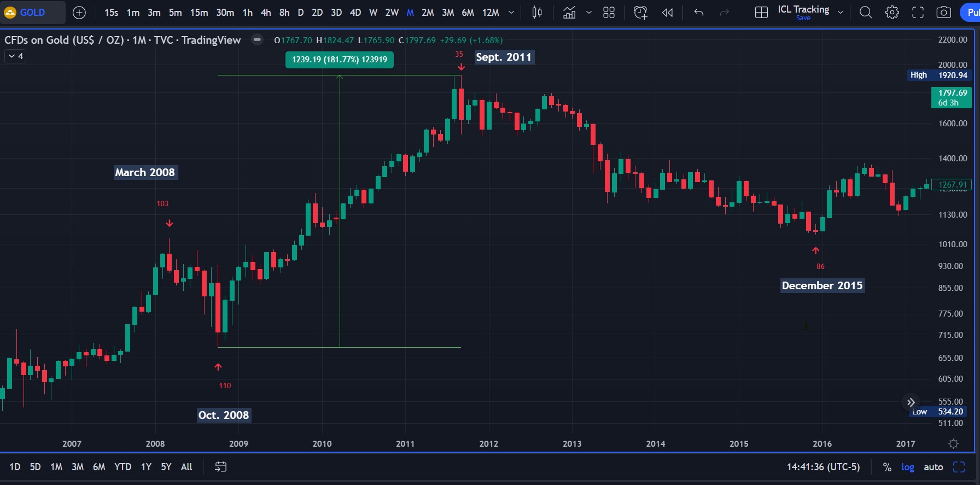This screenshot has width=980, height=485.
Task: Open the indicator templates grid
Action: click(x=609, y=13)
